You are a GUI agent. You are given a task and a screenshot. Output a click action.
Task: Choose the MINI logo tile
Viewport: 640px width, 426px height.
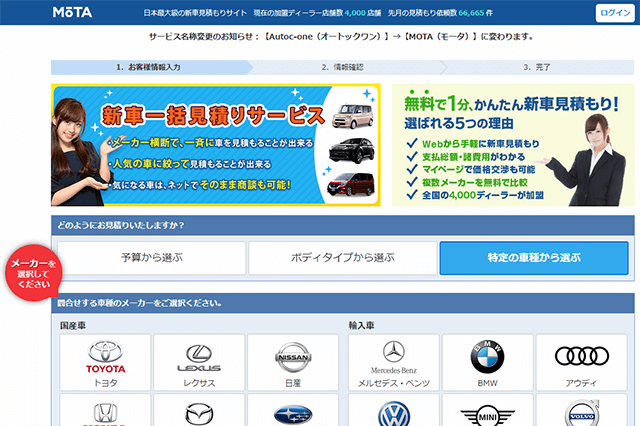pos(487,410)
